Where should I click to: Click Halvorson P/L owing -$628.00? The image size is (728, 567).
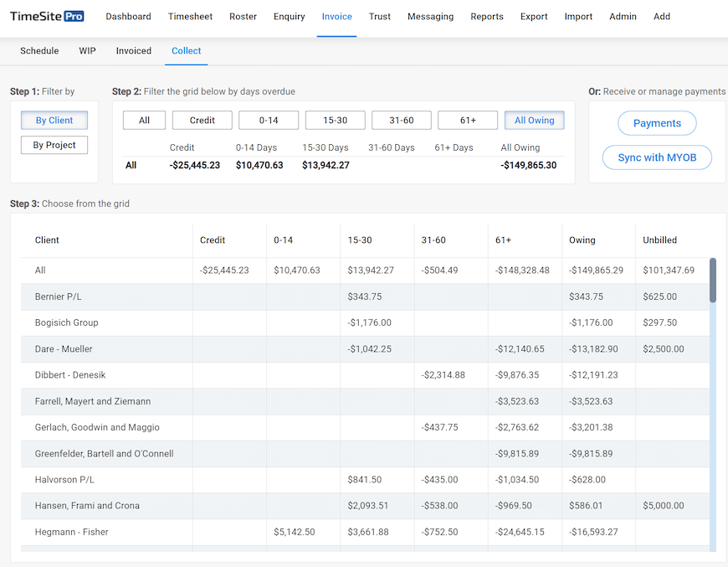click(587, 480)
